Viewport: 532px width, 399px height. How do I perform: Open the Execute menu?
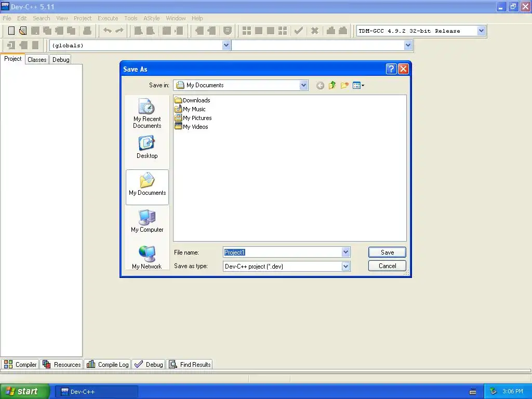coord(108,18)
